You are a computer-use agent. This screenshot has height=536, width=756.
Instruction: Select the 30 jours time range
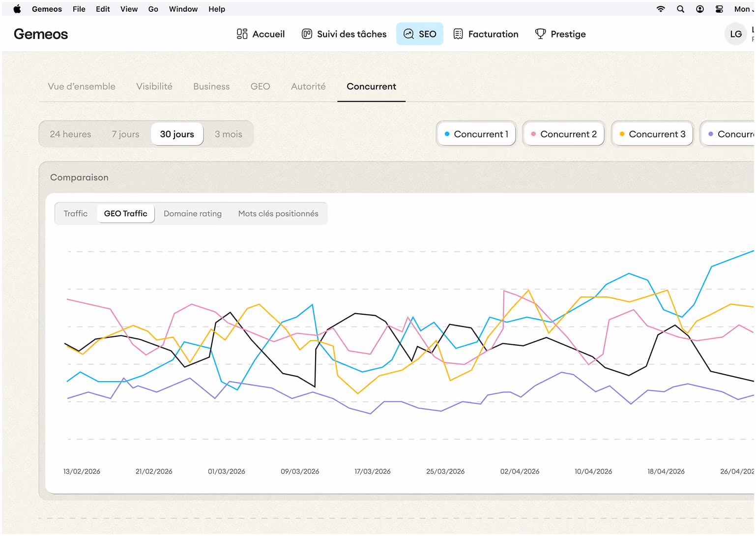(177, 134)
